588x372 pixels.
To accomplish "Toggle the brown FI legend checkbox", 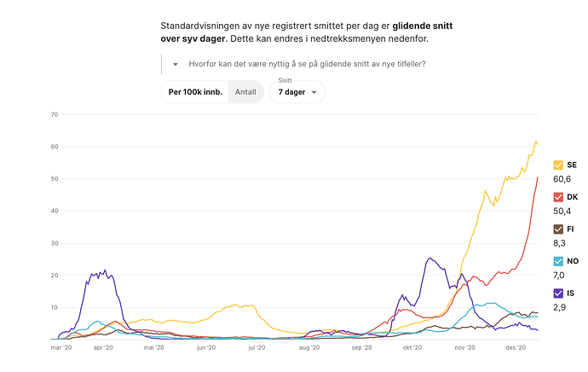I will pyautogui.click(x=558, y=229).
